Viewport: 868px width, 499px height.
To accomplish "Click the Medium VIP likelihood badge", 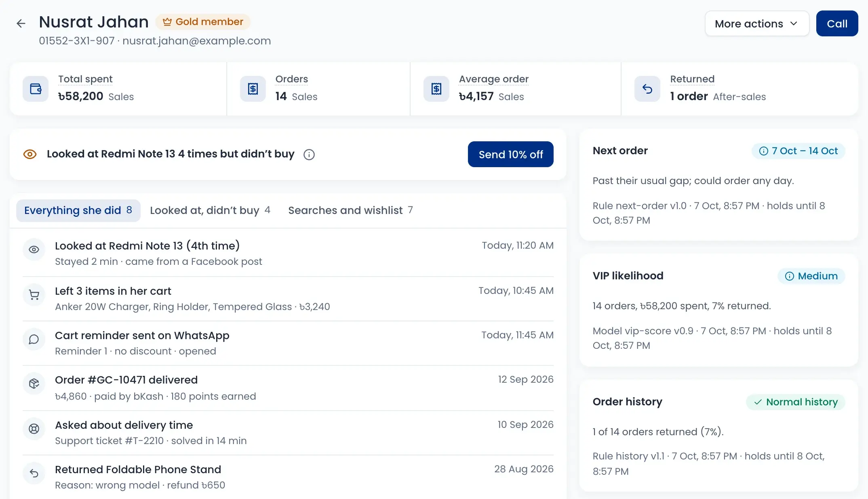I will (811, 276).
